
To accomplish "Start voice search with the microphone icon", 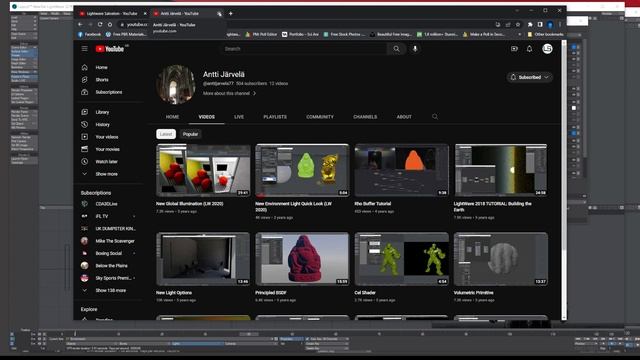I will pyautogui.click(x=415, y=49).
